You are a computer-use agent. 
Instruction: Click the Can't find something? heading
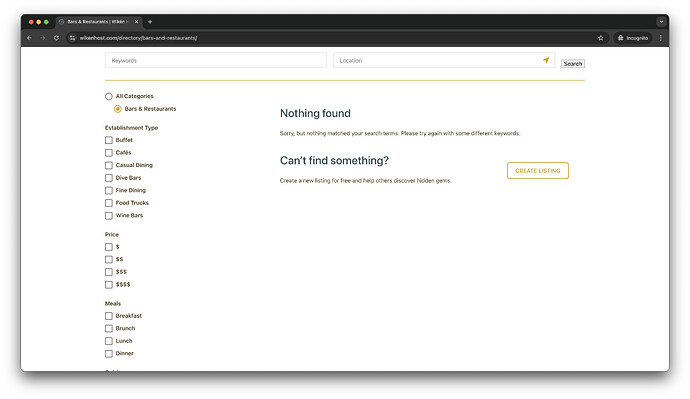pos(334,161)
